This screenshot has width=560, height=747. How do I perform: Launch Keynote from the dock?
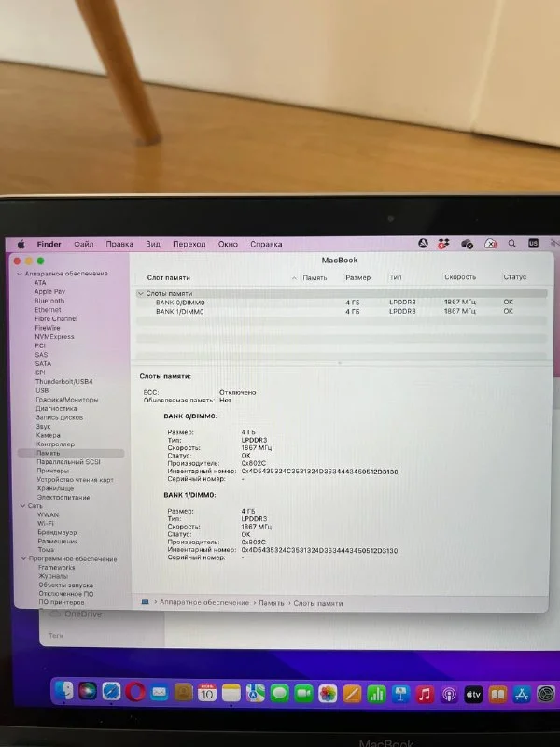tap(400, 695)
